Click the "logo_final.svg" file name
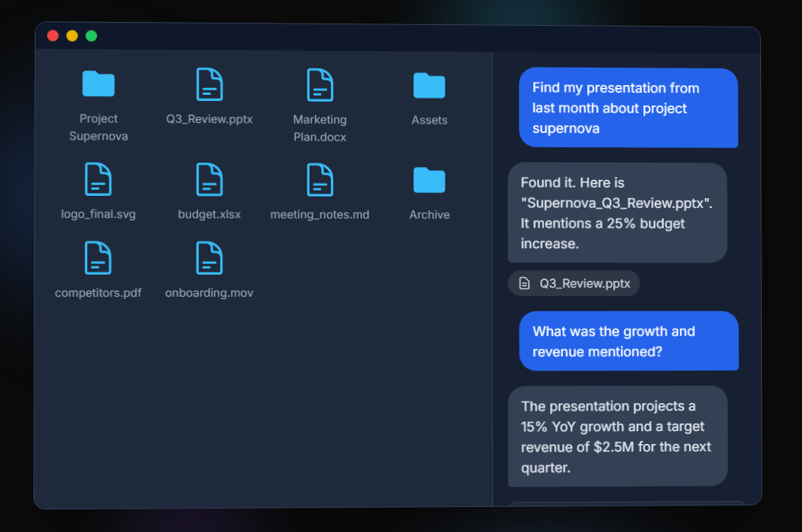The height and width of the screenshot is (532, 802). (98, 214)
